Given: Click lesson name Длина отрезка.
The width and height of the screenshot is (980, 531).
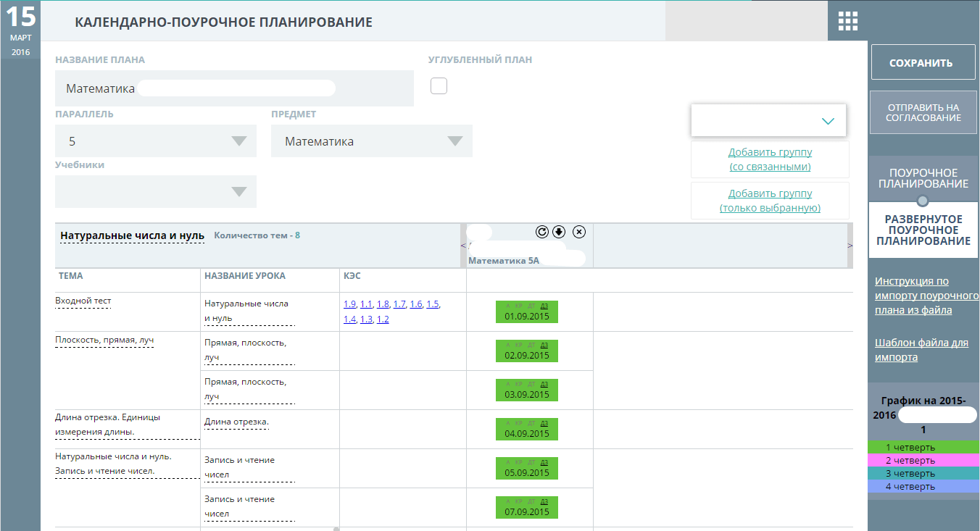Looking at the screenshot, I should tap(236, 422).
